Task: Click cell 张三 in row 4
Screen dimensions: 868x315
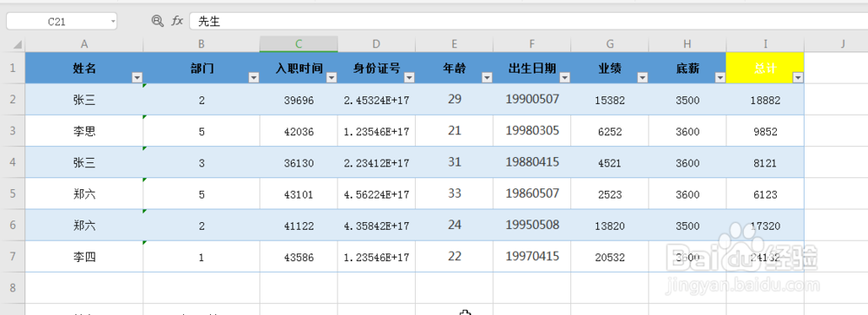Action: click(x=84, y=162)
